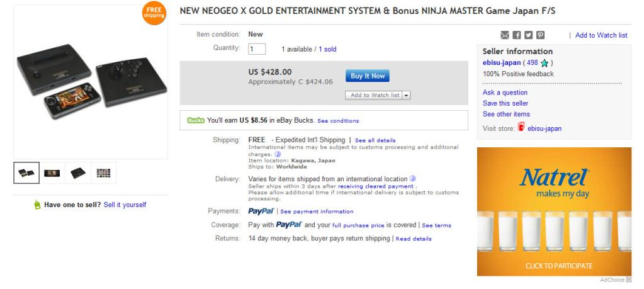Click the Natrel advertisement banner
The image size is (644, 289).
tap(554, 211)
